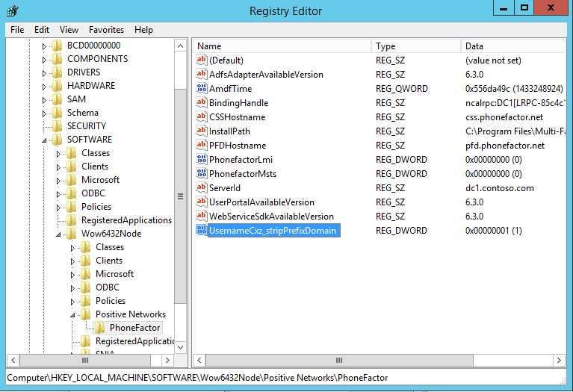Select the ServerId value name
Image resolution: width=573 pixels, height=392 pixels.
pyautogui.click(x=225, y=187)
